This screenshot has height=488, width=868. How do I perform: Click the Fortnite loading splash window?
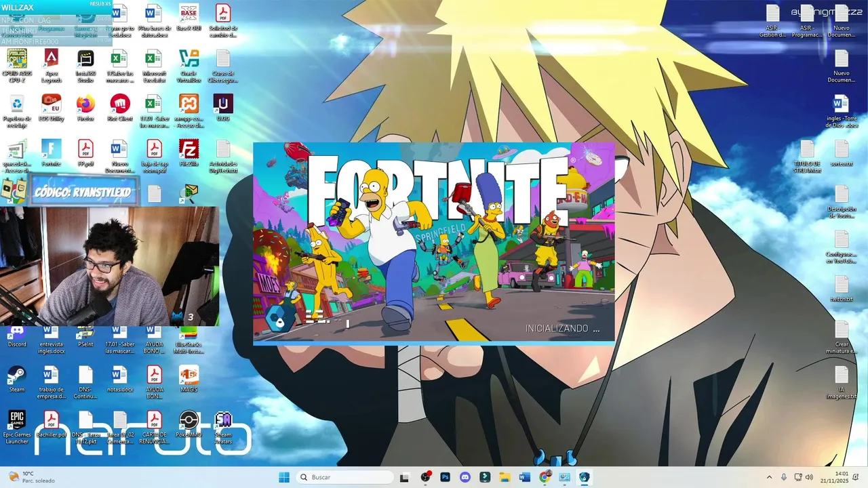[x=434, y=244]
